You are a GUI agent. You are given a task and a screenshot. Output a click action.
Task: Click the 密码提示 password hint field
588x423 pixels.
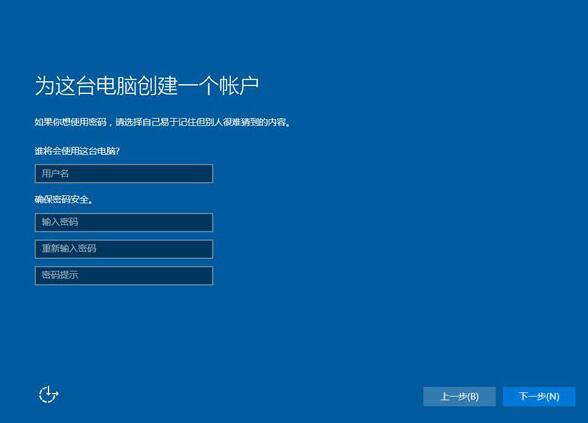[x=124, y=276]
